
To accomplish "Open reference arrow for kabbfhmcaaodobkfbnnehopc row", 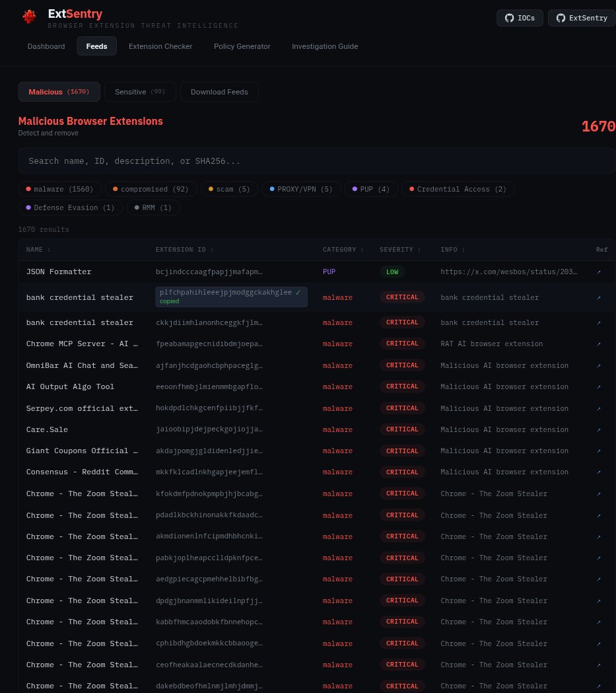I will 599,622.
